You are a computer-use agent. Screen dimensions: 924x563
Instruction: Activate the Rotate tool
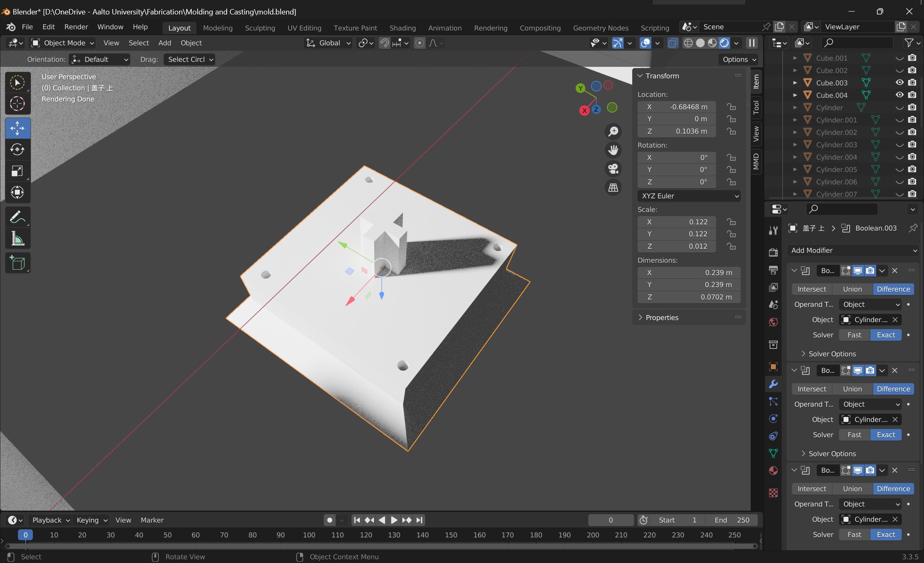pyautogui.click(x=17, y=149)
